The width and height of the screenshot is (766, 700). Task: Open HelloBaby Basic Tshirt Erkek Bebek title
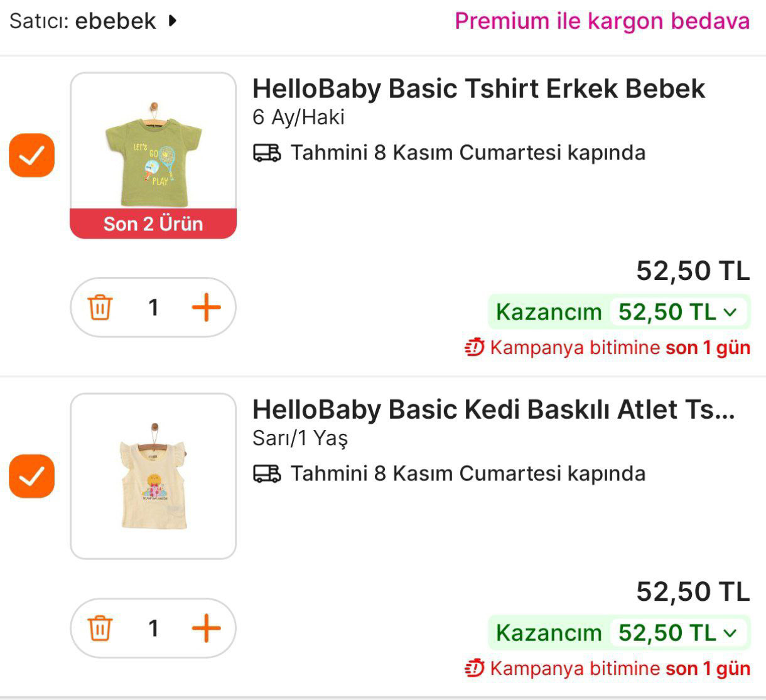(x=478, y=89)
